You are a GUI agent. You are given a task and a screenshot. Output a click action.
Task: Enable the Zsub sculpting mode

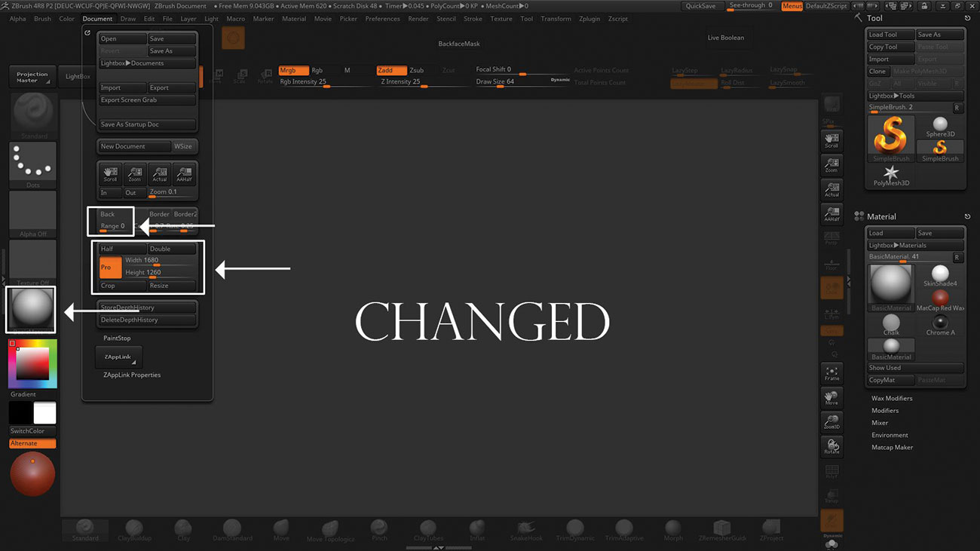click(x=417, y=69)
